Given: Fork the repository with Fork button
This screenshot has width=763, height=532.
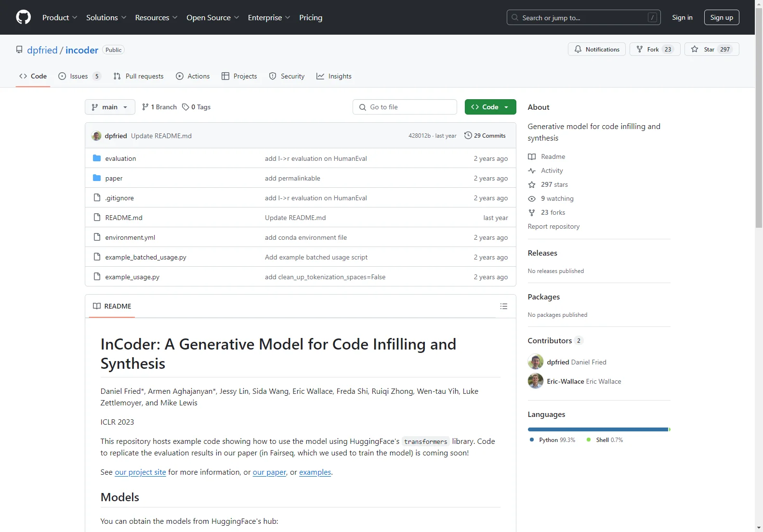Looking at the screenshot, I should [x=655, y=49].
